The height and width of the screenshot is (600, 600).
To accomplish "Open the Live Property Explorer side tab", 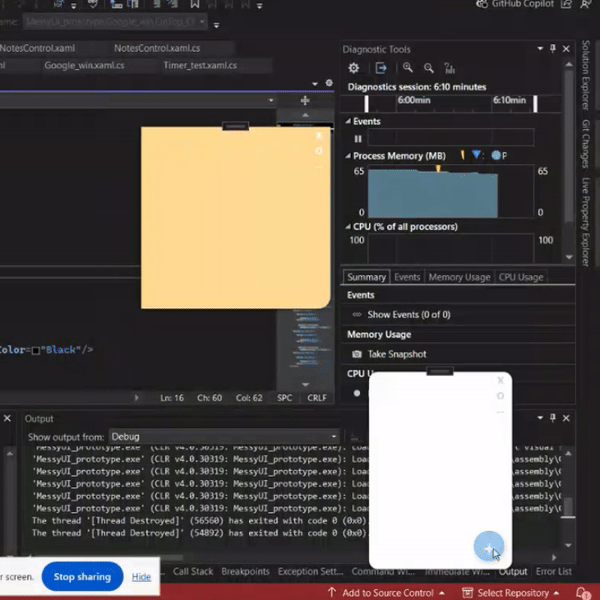I will click(x=585, y=222).
